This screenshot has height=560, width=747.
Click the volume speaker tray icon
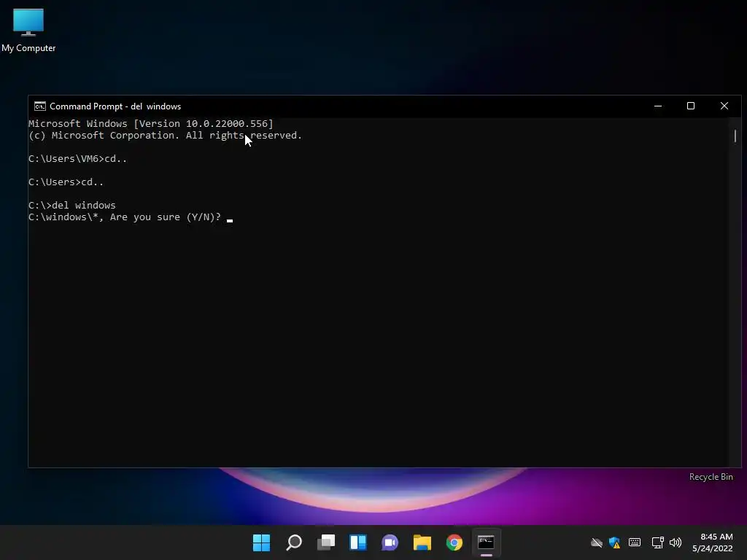coord(676,542)
